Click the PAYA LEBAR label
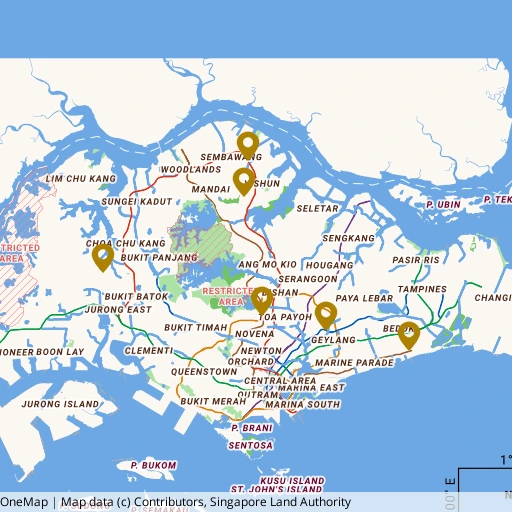The width and height of the screenshot is (512, 512). click(364, 298)
